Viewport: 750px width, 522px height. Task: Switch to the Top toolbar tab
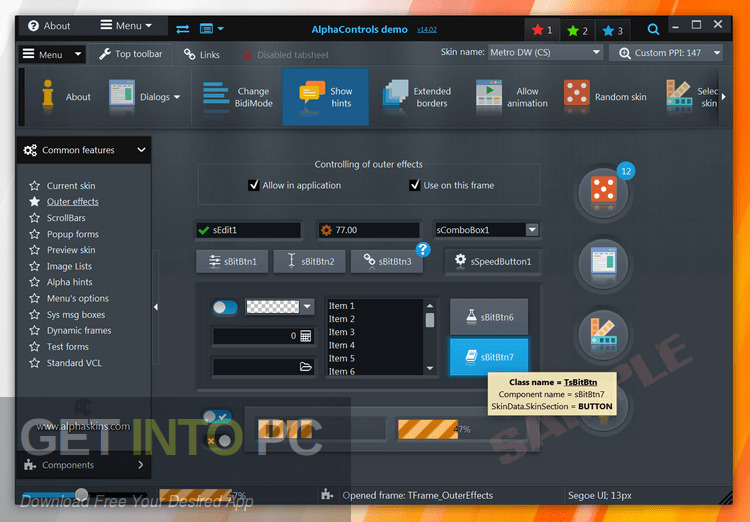[x=131, y=54]
